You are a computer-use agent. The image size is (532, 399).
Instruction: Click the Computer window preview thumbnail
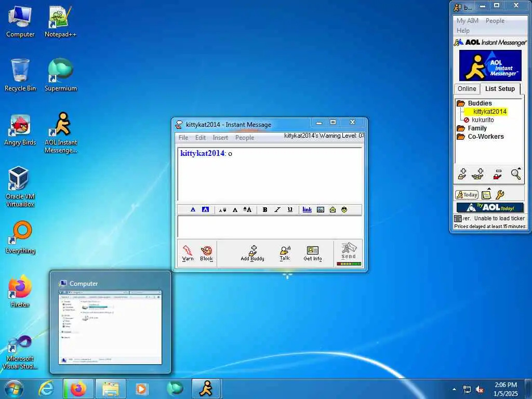pyautogui.click(x=110, y=327)
